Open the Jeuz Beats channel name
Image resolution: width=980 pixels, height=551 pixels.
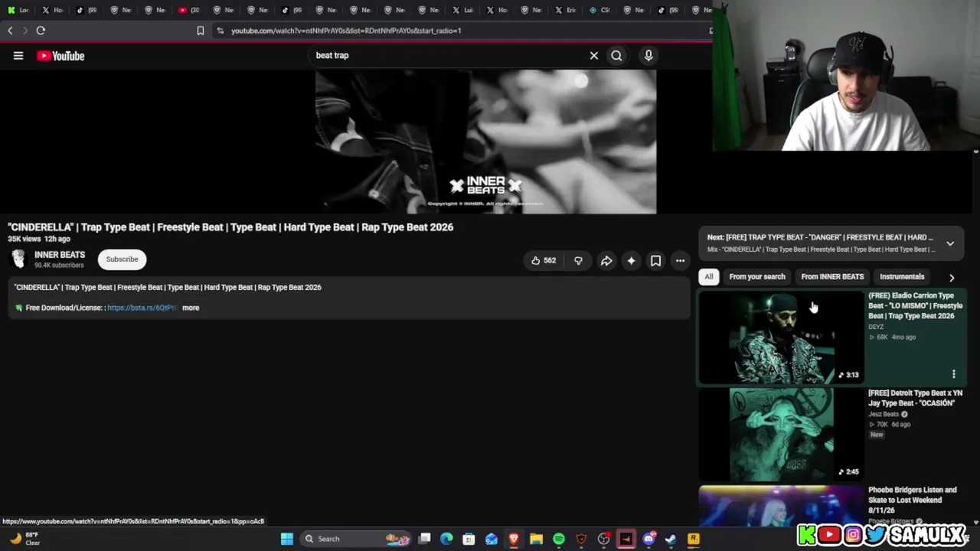(884, 414)
